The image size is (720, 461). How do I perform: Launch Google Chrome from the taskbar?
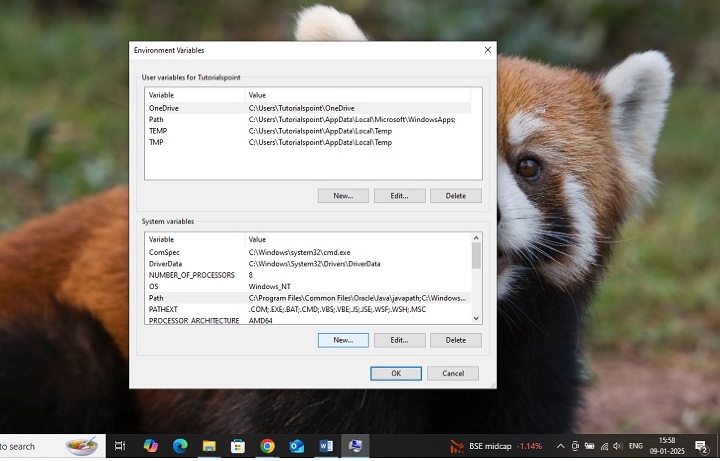click(267, 445)
